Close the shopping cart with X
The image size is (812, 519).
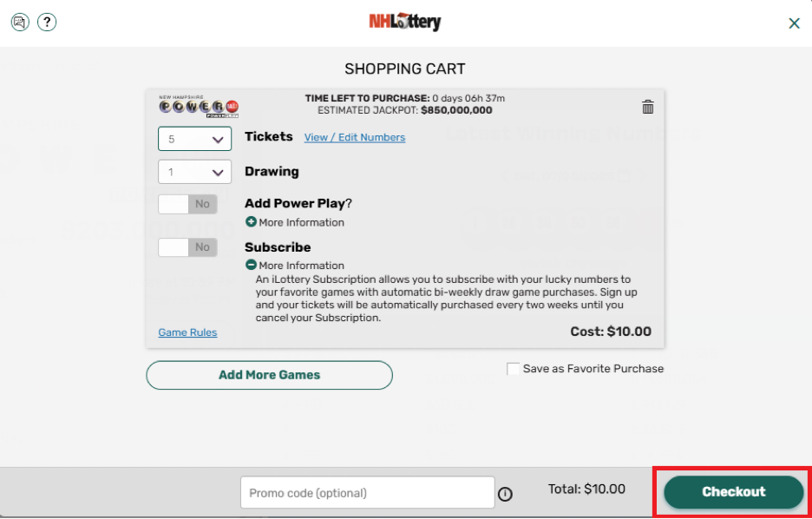coord(794,23)
